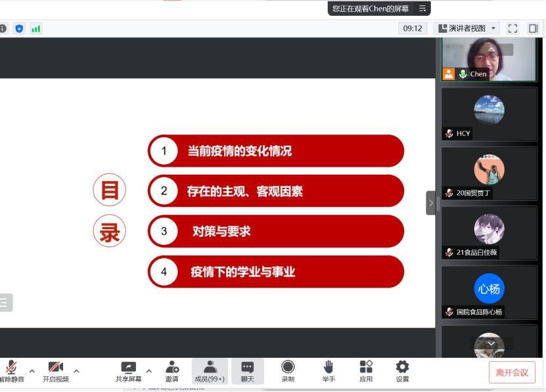Toggle the side panel layout icon

pos(533,28)
